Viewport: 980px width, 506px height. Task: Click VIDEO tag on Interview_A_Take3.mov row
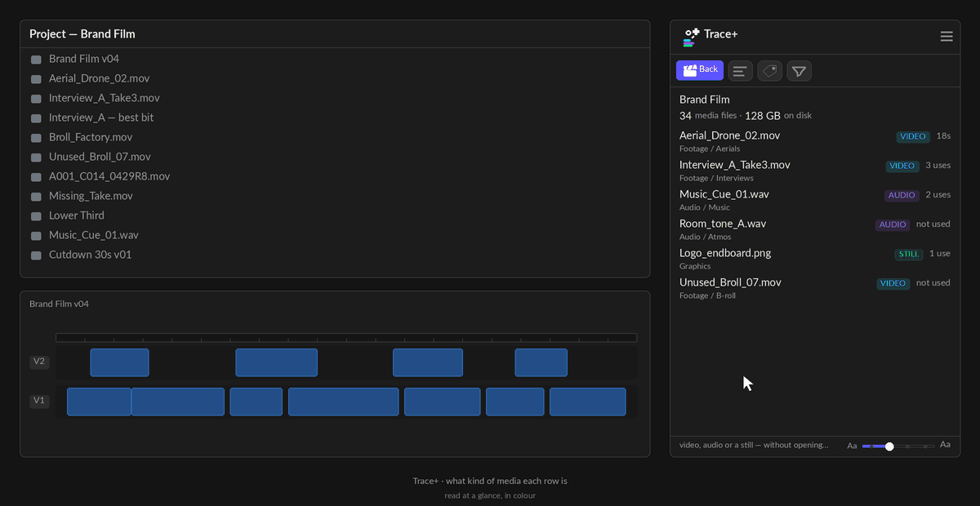pos(902,166)
